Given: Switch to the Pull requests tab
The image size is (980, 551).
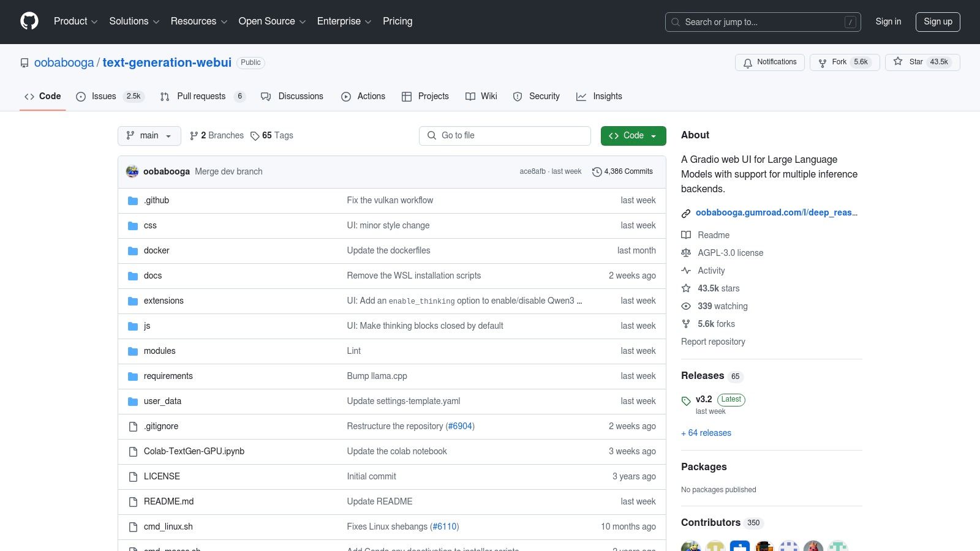Looking at the screenshot, I should (203, 96).
